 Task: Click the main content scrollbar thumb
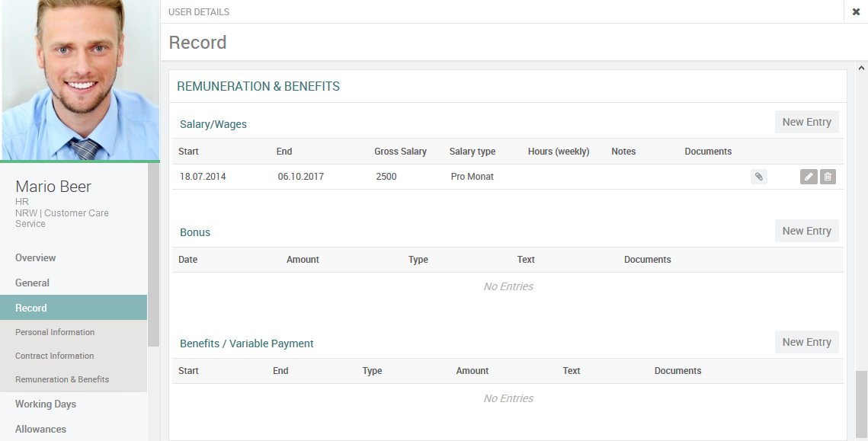861,404
